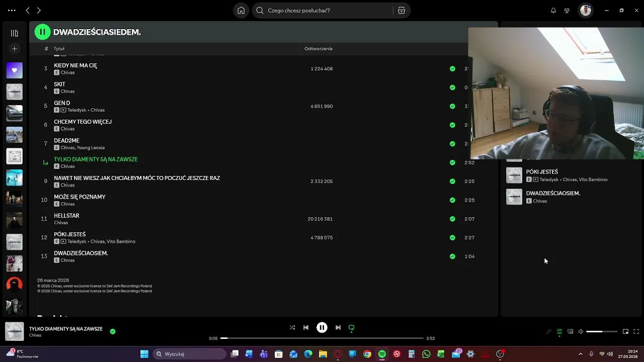Click the now-playing equalizer icon on row 8
644x362 pixels.
[x=45, y=162]
